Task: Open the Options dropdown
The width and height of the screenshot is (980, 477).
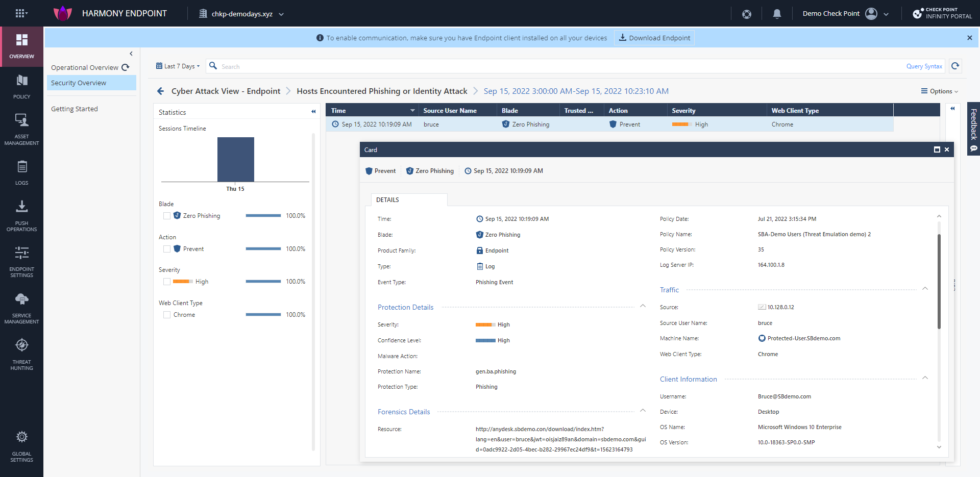Action: [x=940, y=91]
